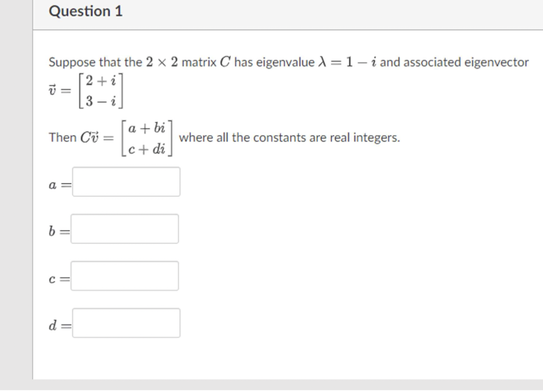Screen dimensions: 543x392
Task: Select the Question 1 heading
Action: pos(86,11)
